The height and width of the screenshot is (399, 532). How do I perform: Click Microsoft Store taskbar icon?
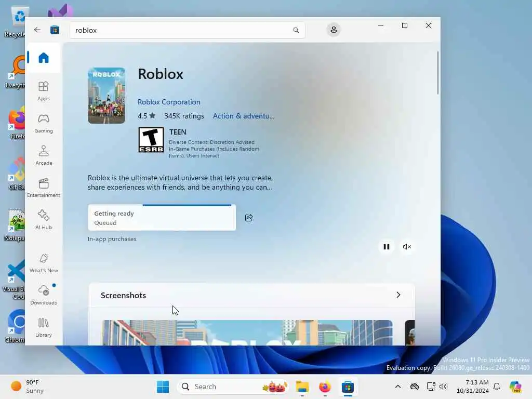[348, 387]
